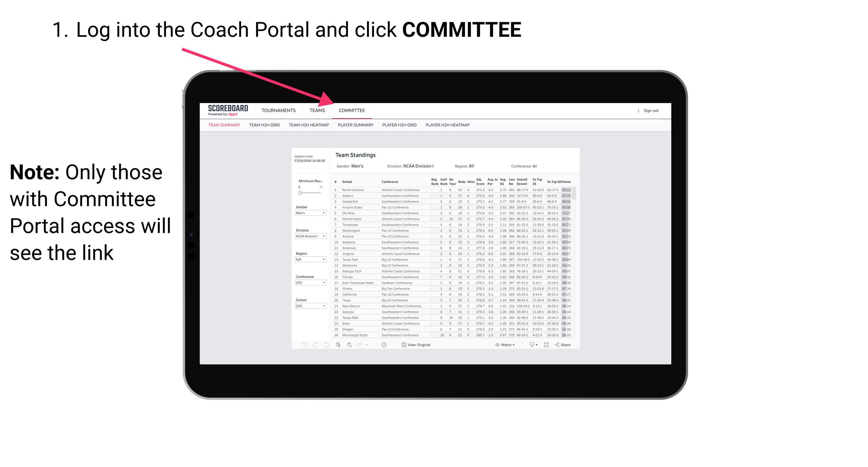Toggle the Gender filter to Women's
868x467 pixels.
point(311,213)
